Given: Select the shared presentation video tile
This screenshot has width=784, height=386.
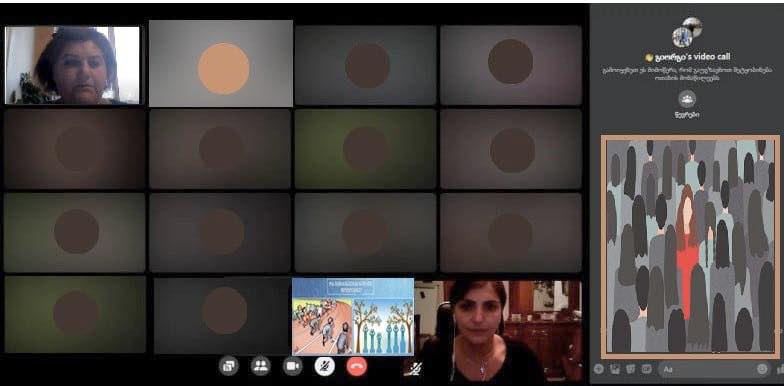Looking at the screenshot, I should pyautogui.click(x=353, y=316).
